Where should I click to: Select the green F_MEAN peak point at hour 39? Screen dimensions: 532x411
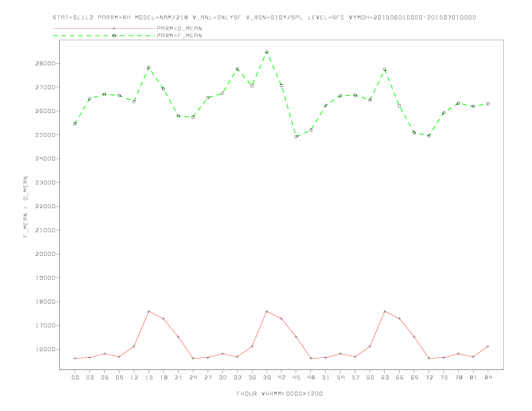pyautogui.click(x=267, y=52)
